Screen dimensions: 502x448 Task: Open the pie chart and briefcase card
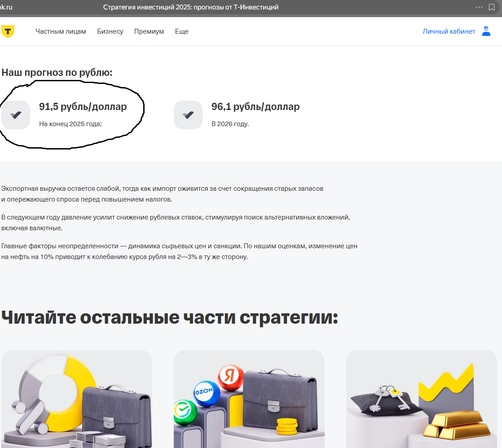76,399
